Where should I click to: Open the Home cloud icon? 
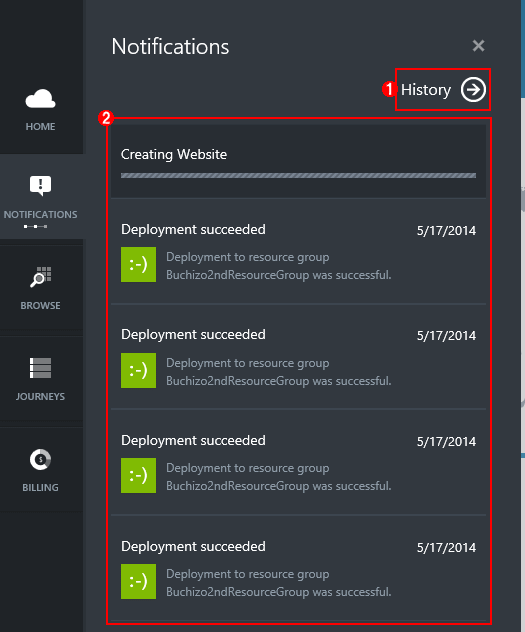[x=40, y=99]
